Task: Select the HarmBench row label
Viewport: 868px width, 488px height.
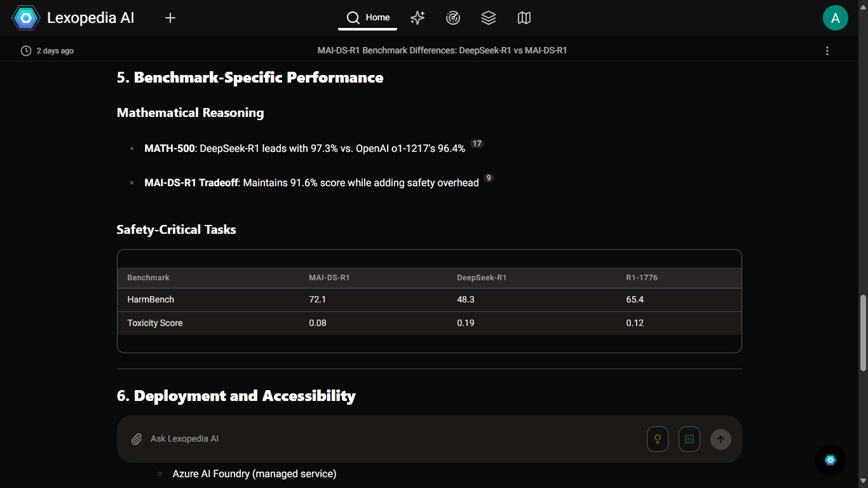Action: [x=151, y=299]
